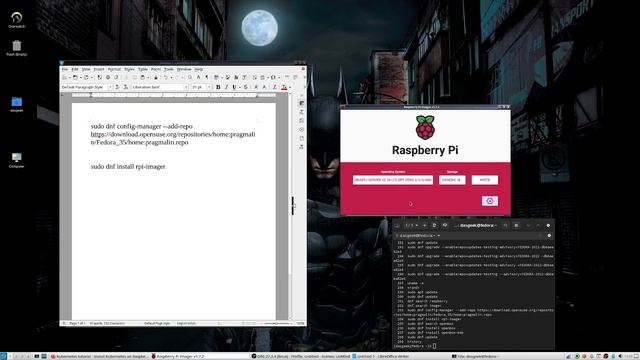Viewport: 640px width, 360px height.
Task: Open the Table menu in Writer
Action: 143,69
